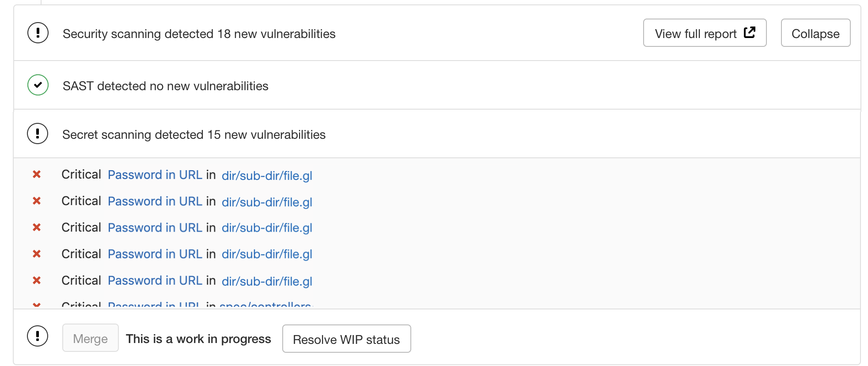Click the Secret scanning warning icon
The width and height of the screenshot is (868, 366).
click(x=38, y=134)
